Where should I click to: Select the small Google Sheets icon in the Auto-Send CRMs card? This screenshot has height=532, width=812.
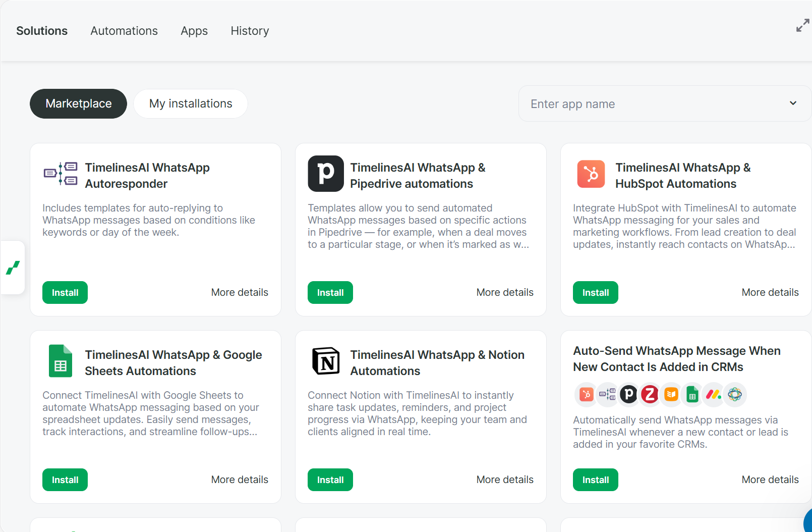tap(692, 394)
